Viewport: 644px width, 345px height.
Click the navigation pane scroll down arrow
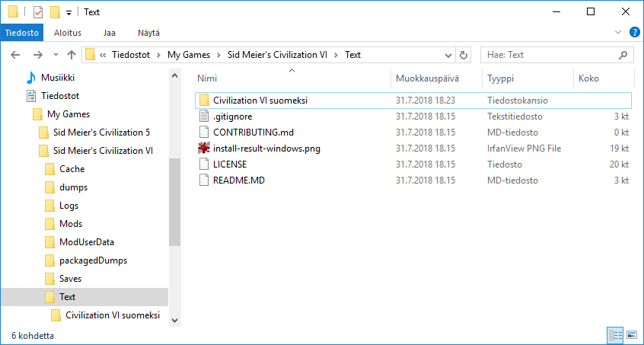click(x=174, y=321)
